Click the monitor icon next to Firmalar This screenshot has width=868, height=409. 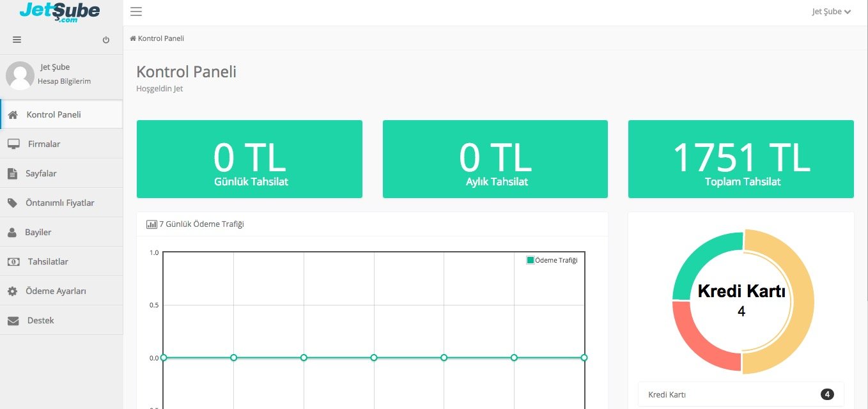13,144
